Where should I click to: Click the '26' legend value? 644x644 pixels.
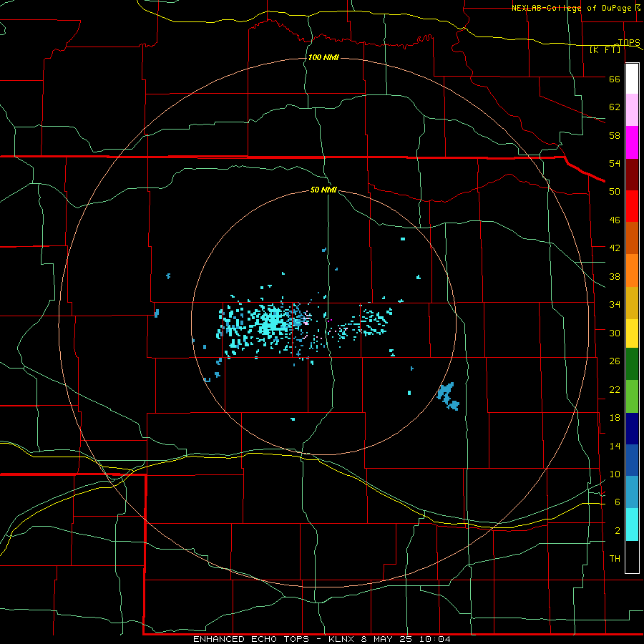pos(615,361)
